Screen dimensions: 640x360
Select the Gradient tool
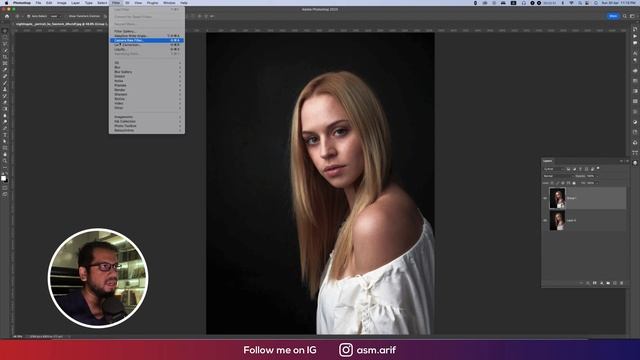[5, 109]
